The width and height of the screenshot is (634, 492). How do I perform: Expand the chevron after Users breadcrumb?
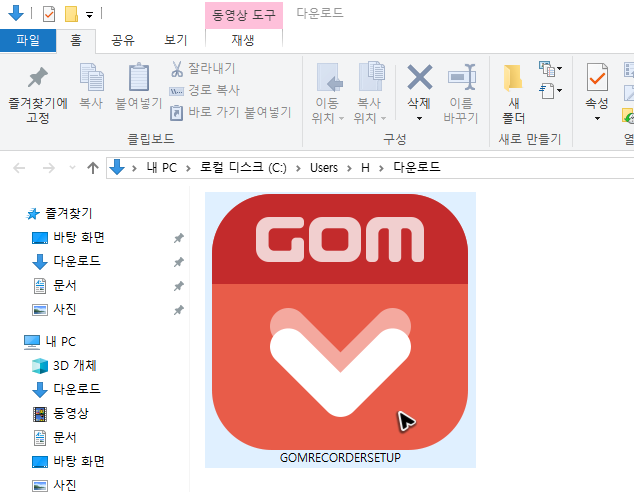click(x=349, y=167)
